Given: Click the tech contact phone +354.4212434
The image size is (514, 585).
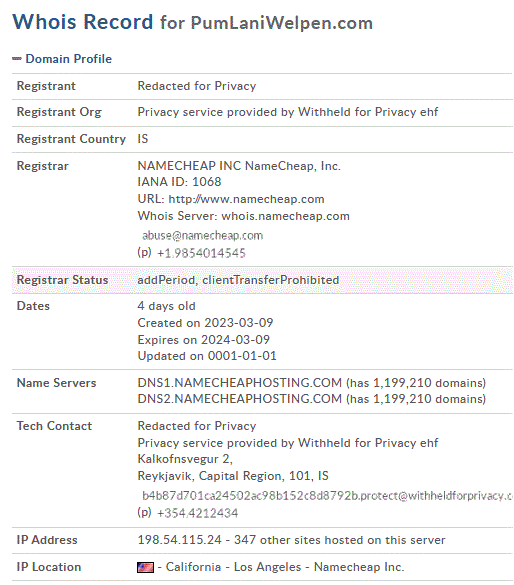Looking at the screenshot, I should (x=197, y=513).
